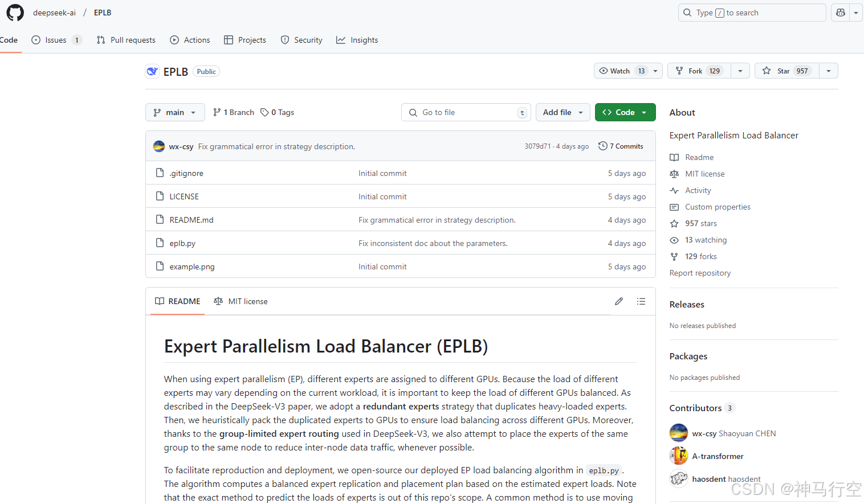Click the Copilot icon in top bar
The height and width of the screenshot is (504, 864).
tap(840, 13)
